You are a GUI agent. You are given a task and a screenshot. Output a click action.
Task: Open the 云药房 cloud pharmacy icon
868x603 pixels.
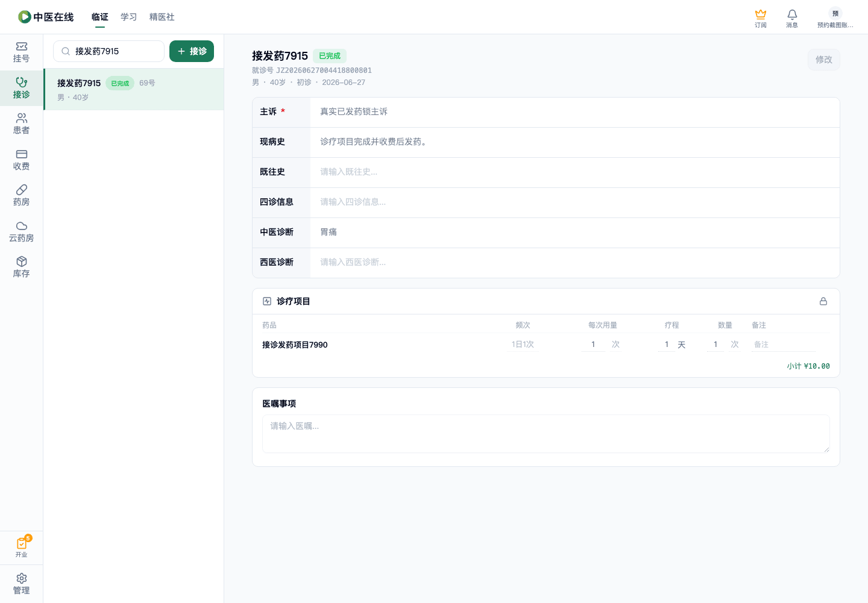click(x=21, y=232)
